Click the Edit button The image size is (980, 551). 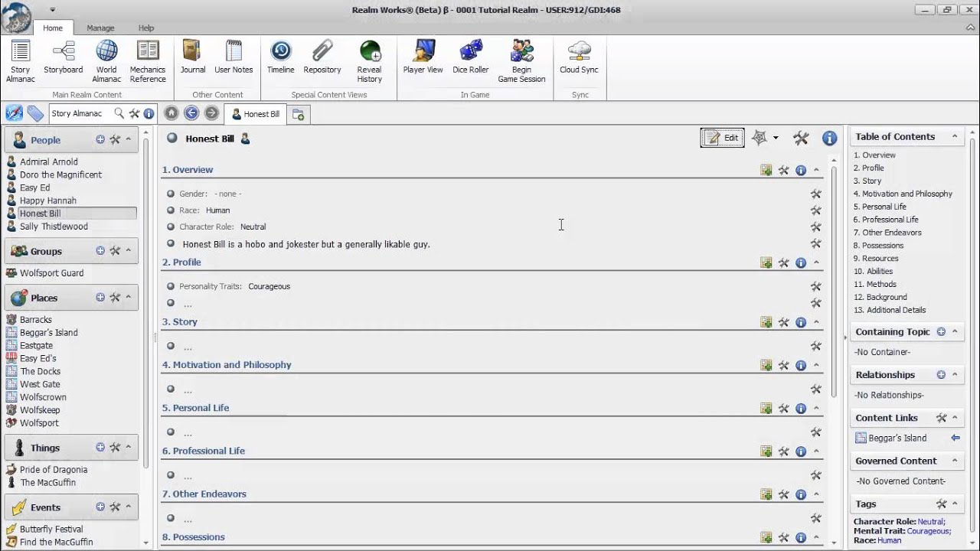tap(722, 138)
